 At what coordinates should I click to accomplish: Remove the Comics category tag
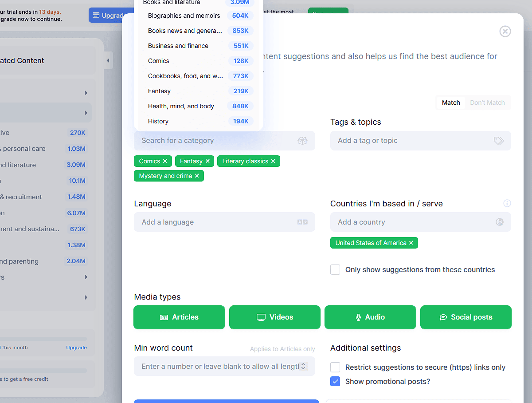(x=165, y=161)
